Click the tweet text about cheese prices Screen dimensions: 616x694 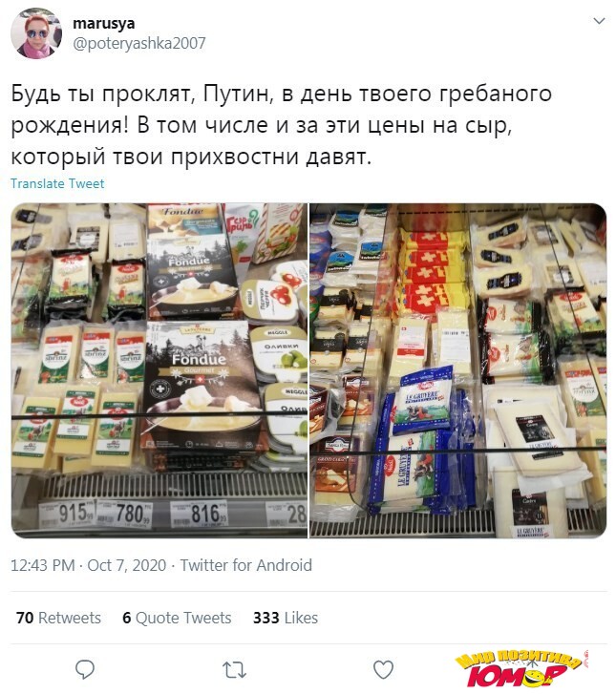281,125
